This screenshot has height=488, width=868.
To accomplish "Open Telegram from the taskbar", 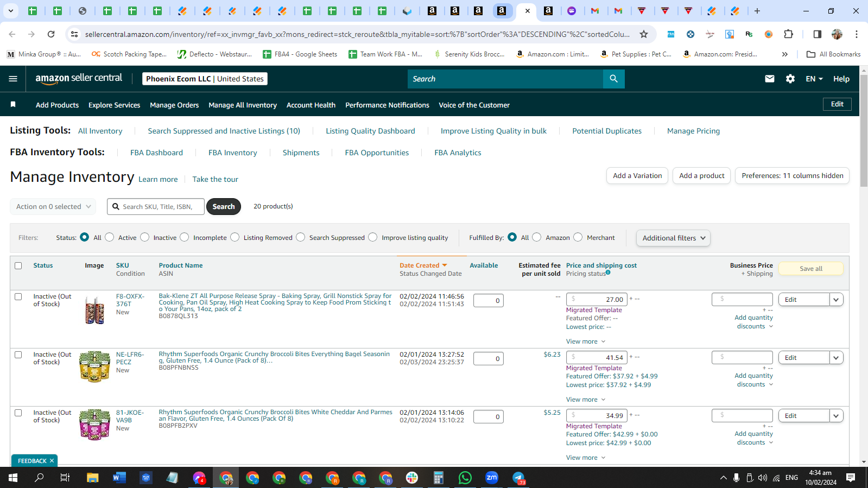I will point(519,478).
